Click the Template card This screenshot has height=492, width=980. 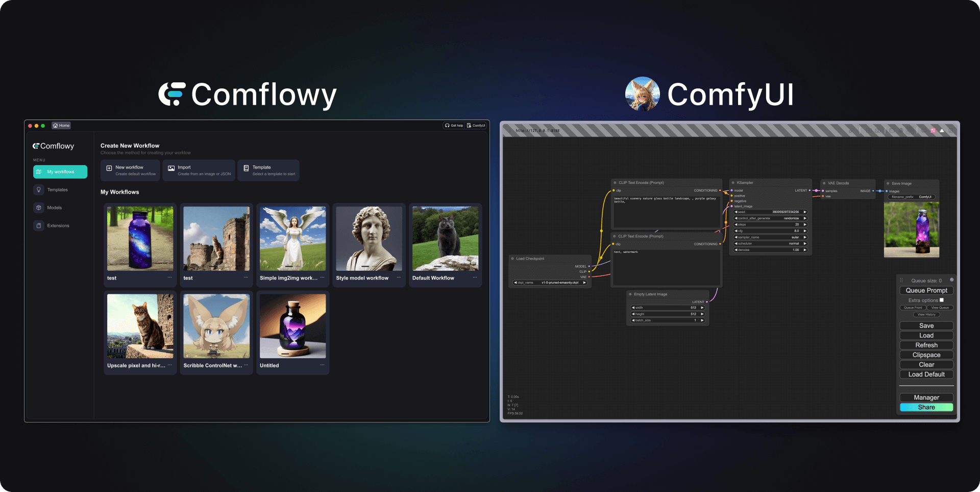click(268, 171)
